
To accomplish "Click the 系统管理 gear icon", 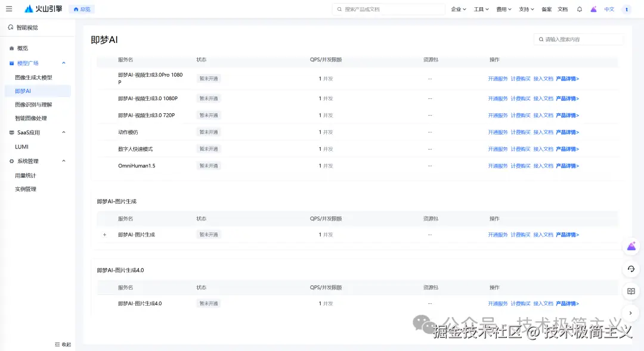I will coord(11,161).
